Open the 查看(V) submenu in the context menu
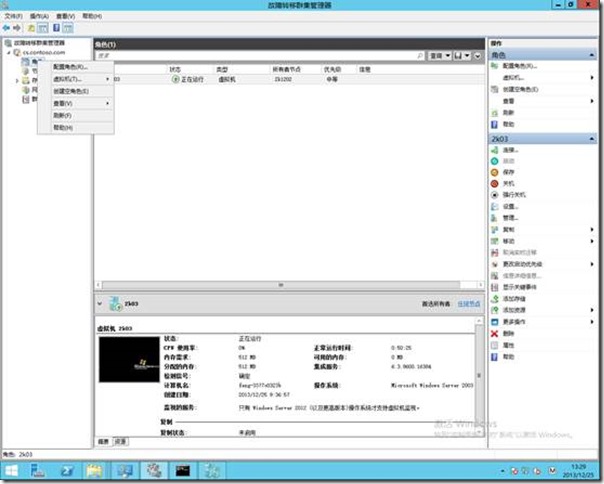Image resolution: width=604 pixels, height=484 pixels. tap(76, 103)
